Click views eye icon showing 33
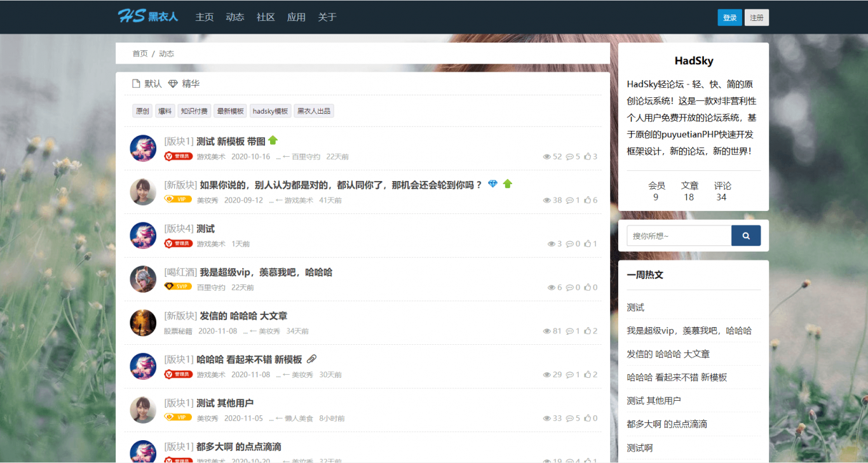This screenshot has width=868, height=463. click(x=546, y=419)
